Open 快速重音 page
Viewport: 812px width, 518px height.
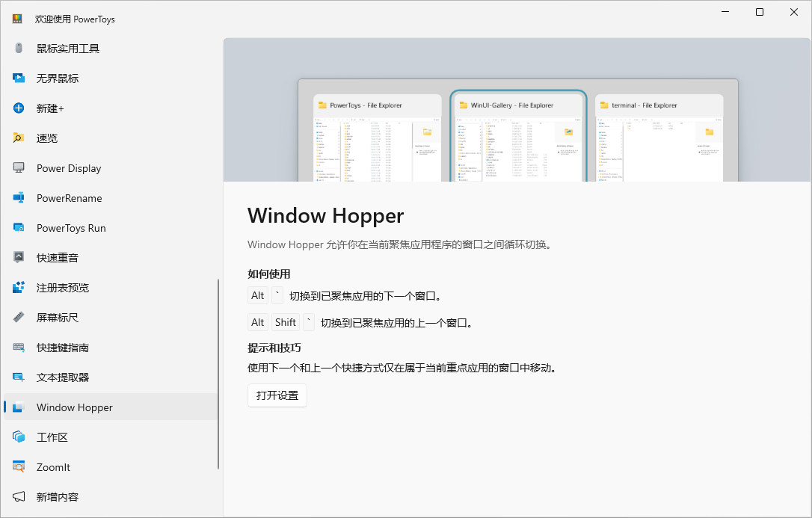pyautogui.click(x=111, y=258)
